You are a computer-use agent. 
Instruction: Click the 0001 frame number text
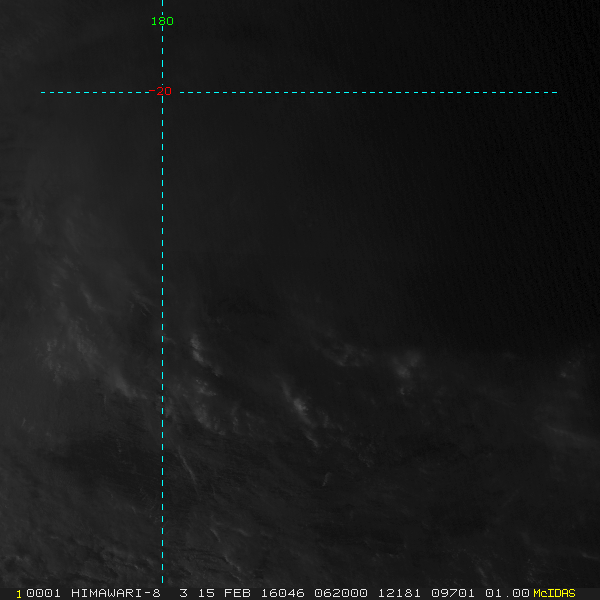point(43,593)
